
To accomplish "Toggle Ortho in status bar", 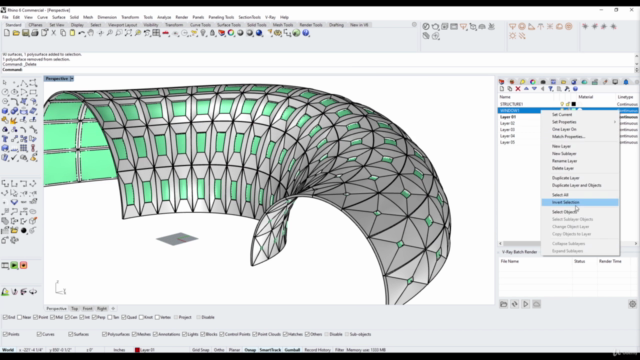I will pyautogui.click(x=219, y=350).
